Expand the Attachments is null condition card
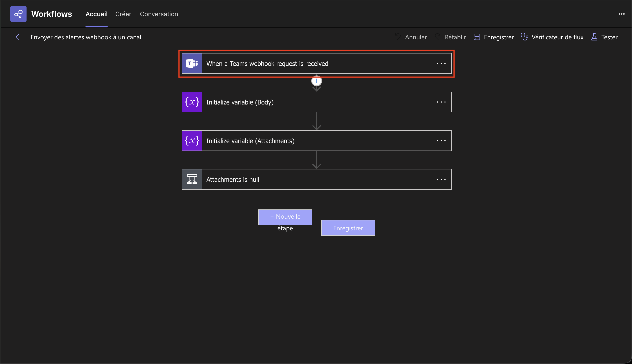 (x=300, y=180)
